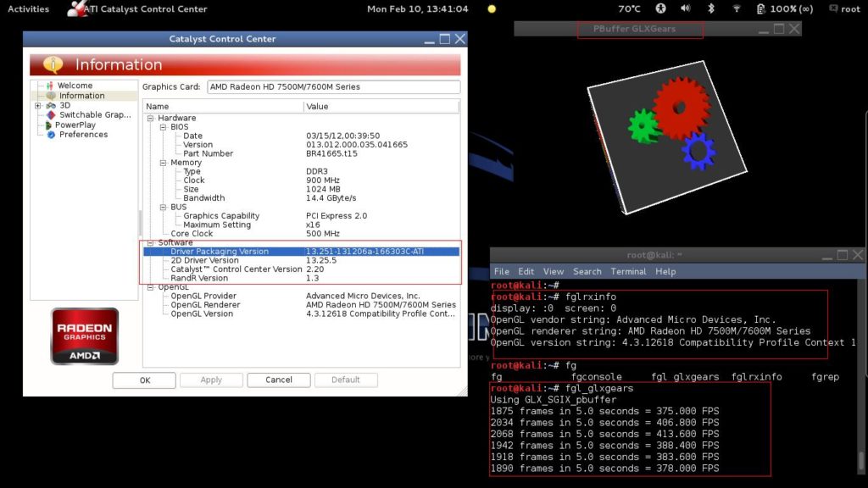
Task: Click the battery 100% indicator
Action: pyautogui.click(x=784, y=8)
